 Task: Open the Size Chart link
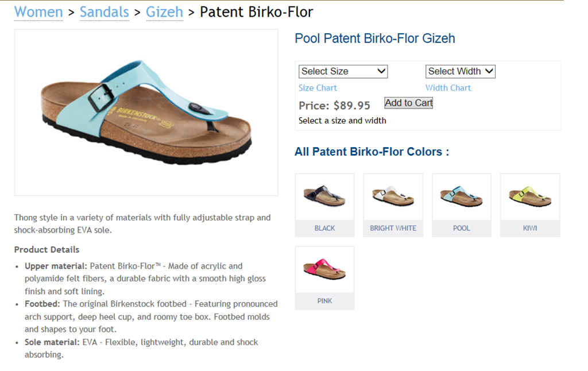(318, 88)
